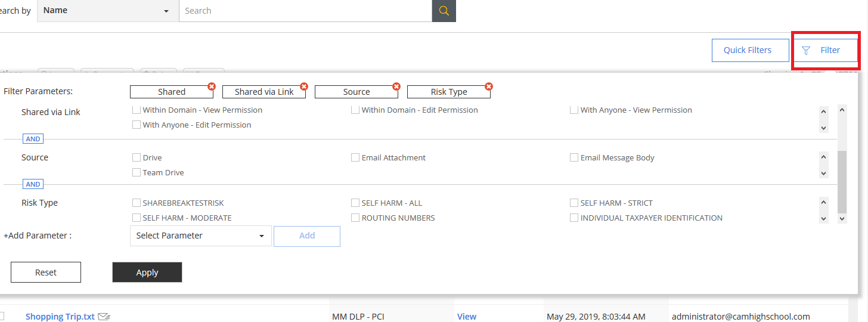Screen dimensions: 868x322
Task: Expand the Select Parameter dropdown
Action: pyautogui.click(x=200, y=236)
